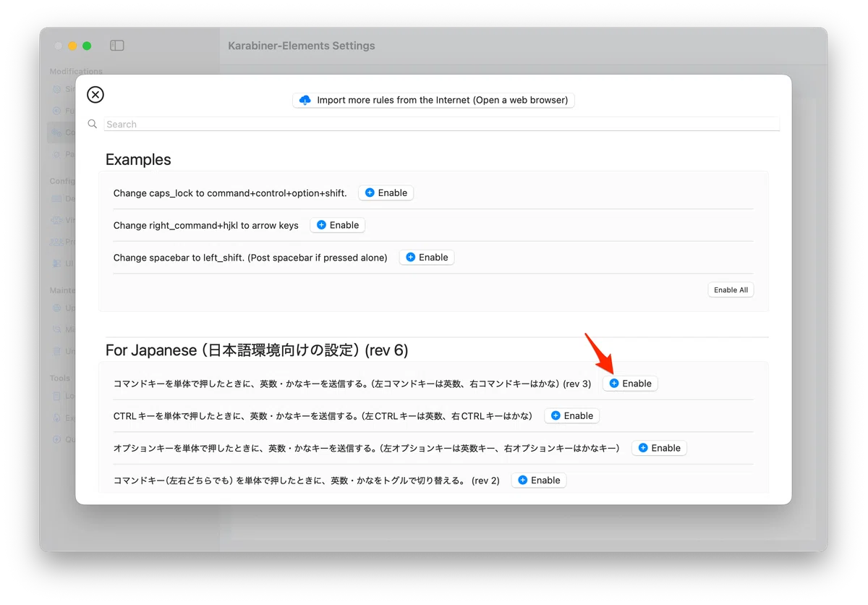868x605 pixels.
Task: Enable the caps_lock to command+control+option+shift rule
Action: point(386,193)
